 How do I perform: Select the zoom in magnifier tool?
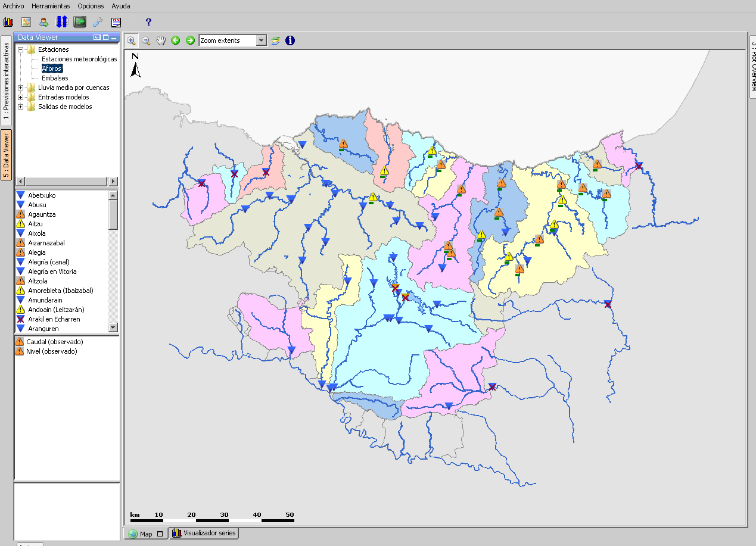132,40
